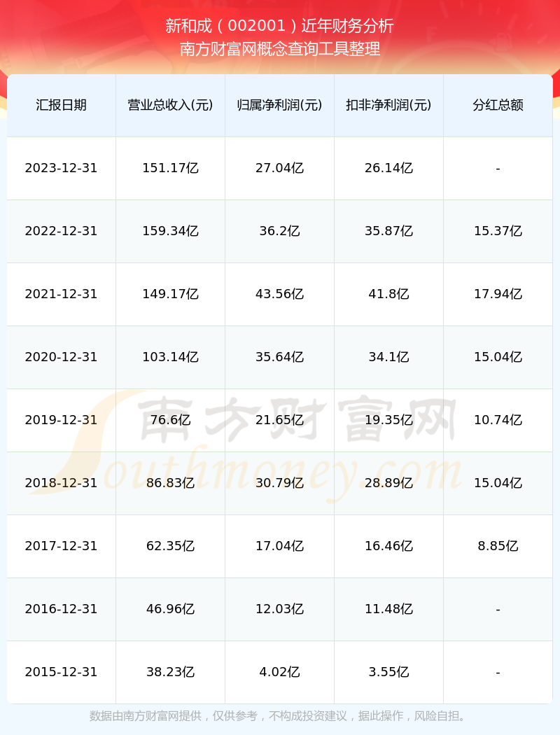
Task: Select the 76.6亿 revenue cell
Action: click(171, 420)
